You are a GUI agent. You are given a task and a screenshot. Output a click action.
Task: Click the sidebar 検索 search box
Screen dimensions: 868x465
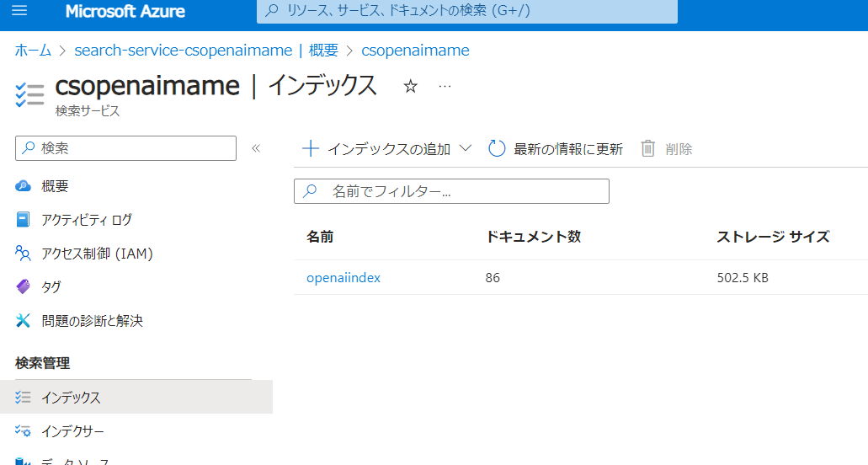click(126, 148)
